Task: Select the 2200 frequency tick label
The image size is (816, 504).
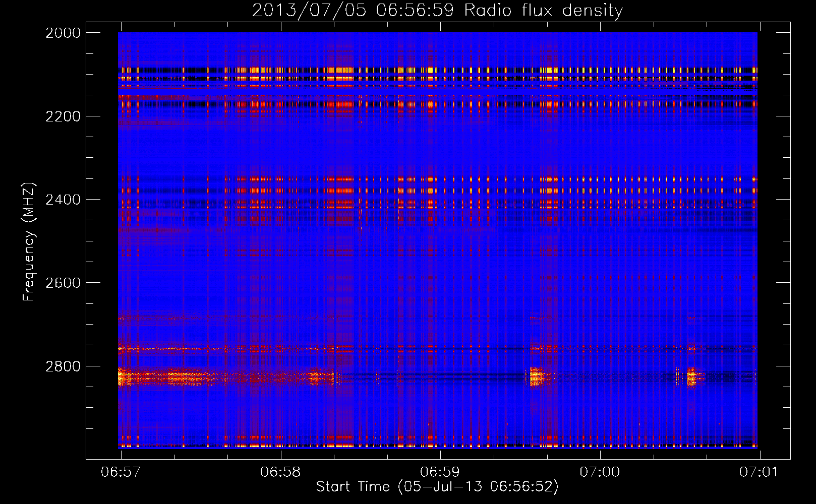Action: pyautogui.click(x=63, y=116)
